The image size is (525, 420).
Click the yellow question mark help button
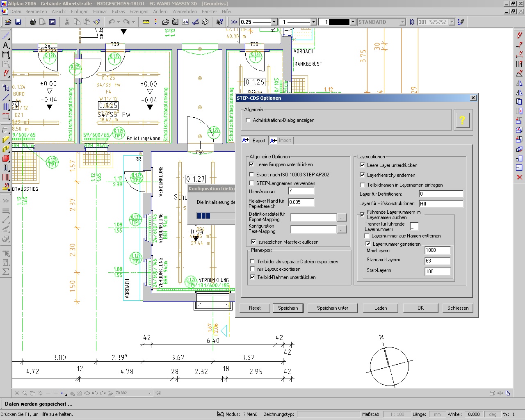(x=462, y=120)
